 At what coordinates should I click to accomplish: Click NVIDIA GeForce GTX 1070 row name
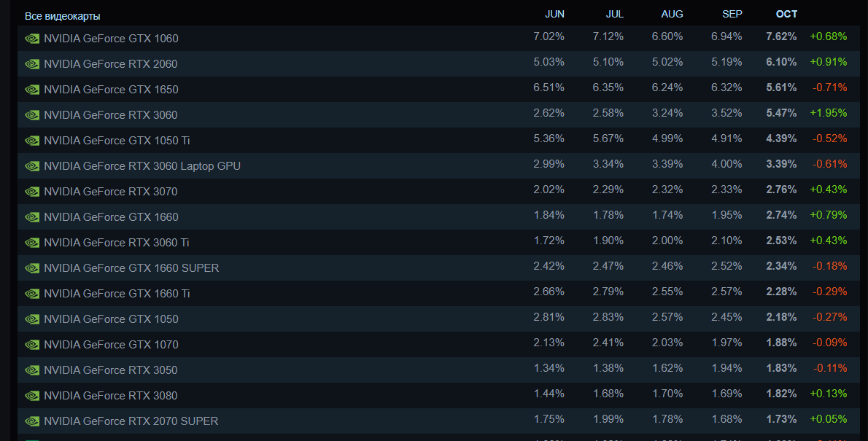click(111, 345)
